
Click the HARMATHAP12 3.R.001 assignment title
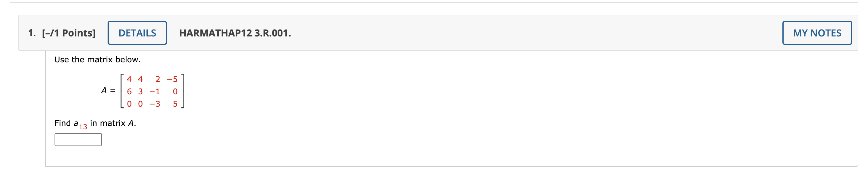[235, 33]
